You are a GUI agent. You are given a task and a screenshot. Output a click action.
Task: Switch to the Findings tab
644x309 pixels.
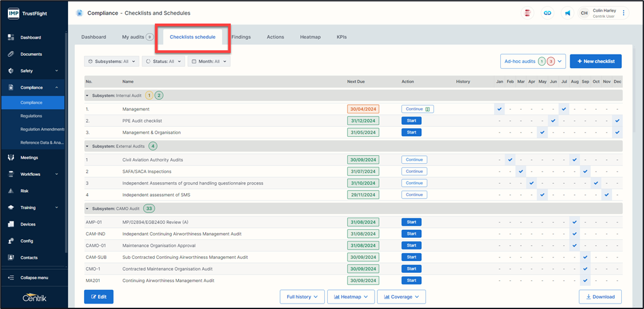point(241,37)
